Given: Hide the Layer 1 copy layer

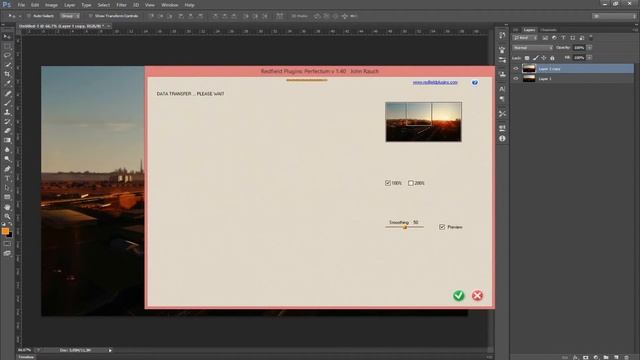Looking at the screenshot, I should click(x=516, y=69).
